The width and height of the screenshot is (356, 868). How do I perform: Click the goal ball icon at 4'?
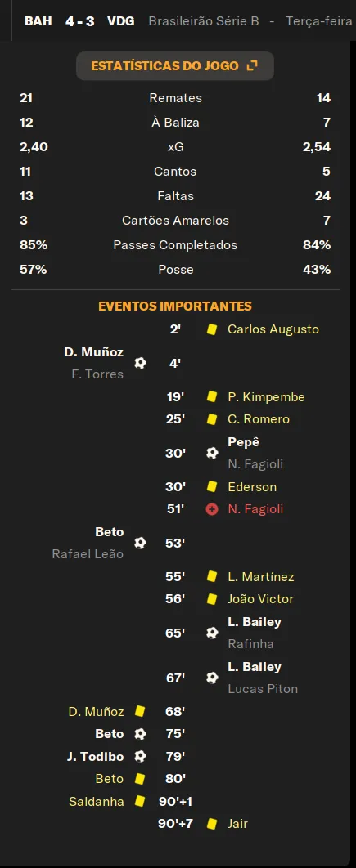140,363
